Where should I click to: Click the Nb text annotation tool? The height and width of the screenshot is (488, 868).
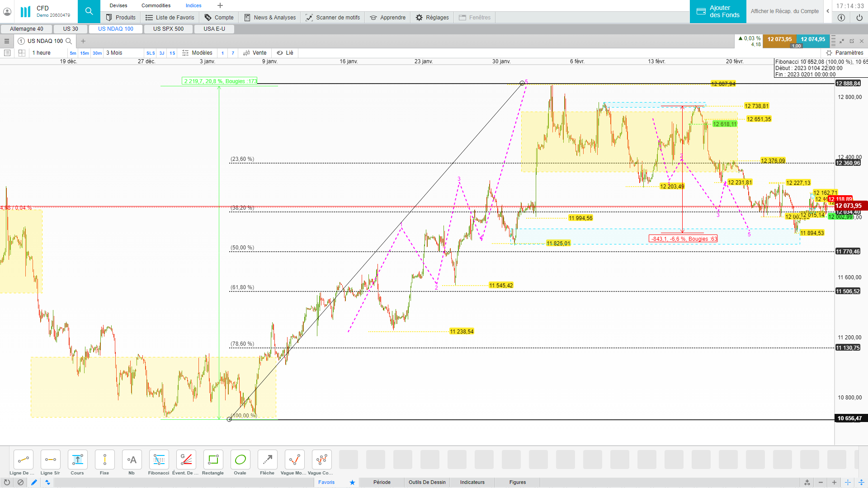point(132,460)
